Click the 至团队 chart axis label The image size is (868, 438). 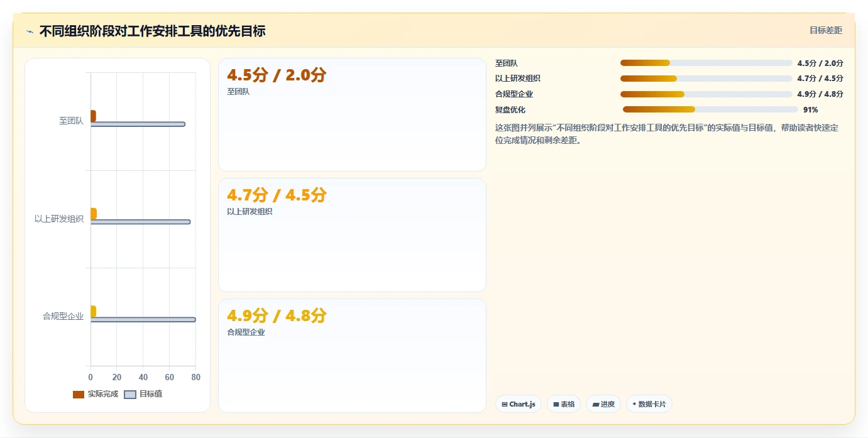(71, 121)
